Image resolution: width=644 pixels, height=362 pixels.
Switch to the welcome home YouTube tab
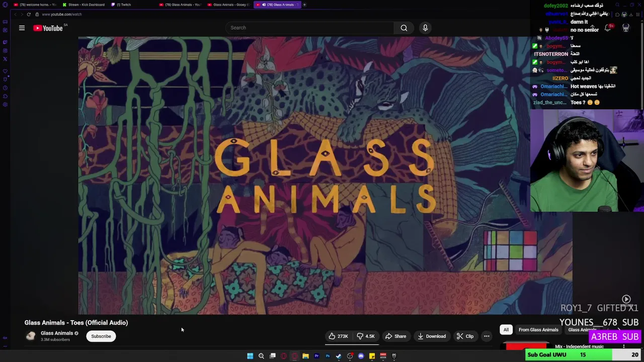tap(35, 5)
